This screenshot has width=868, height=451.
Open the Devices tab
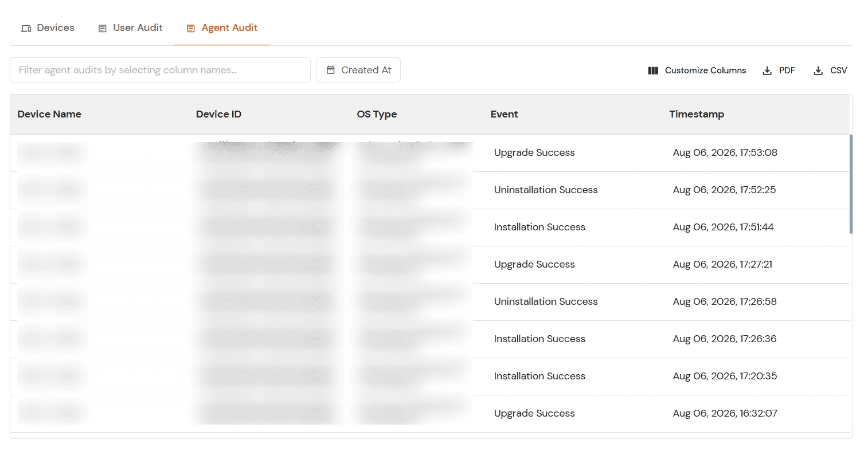(48, 28)
